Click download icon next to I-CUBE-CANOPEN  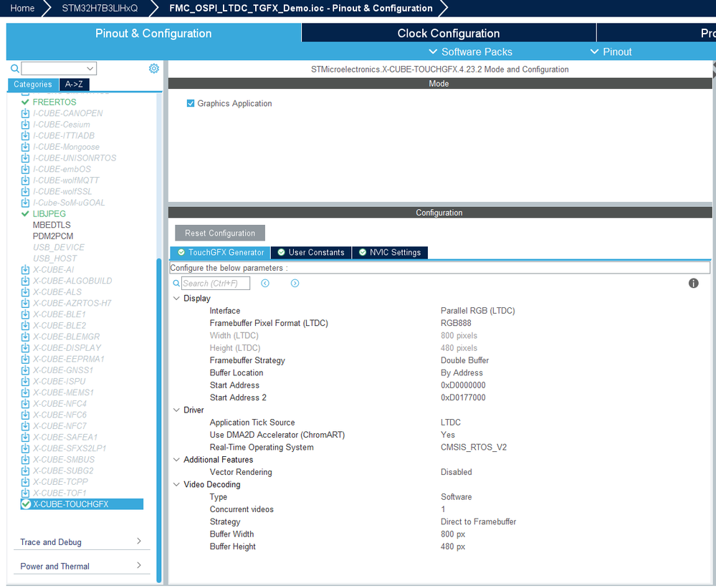(x=26, y=113)
